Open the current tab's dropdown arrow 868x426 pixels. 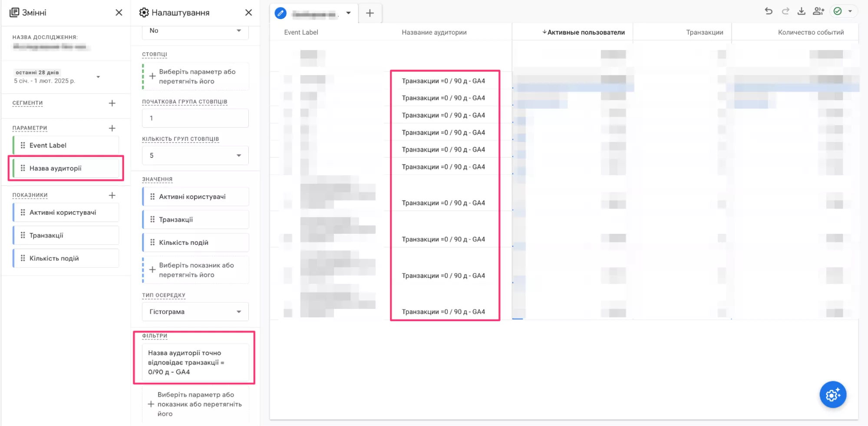point(348,13)
